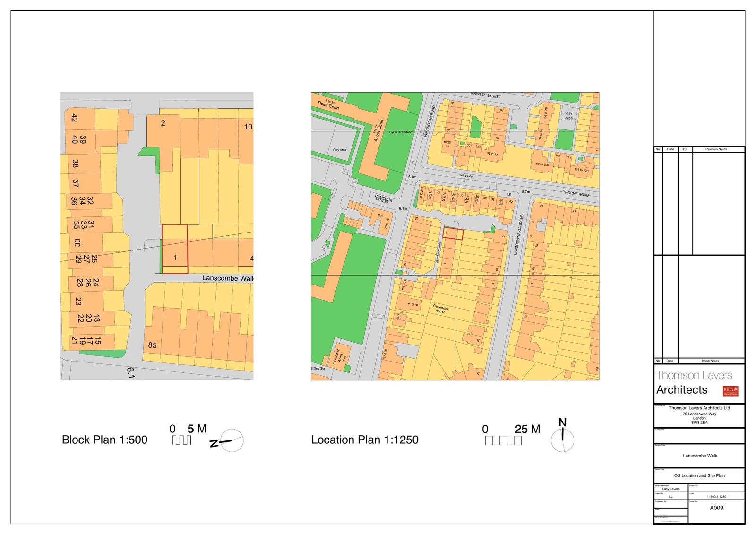756x535 pixels.
Task: Click the red site outline on the Location Plan
Action: [453, 233]
